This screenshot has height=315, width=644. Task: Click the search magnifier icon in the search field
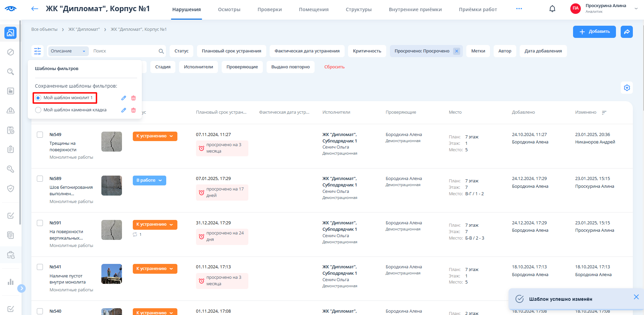pos(161,51)
